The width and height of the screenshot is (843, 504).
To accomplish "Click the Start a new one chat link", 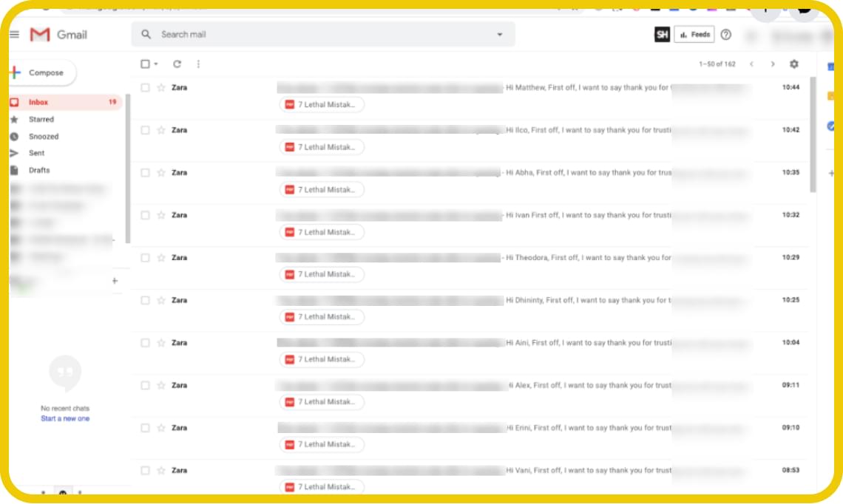I will pyautogui.click(x=65, y=418).
